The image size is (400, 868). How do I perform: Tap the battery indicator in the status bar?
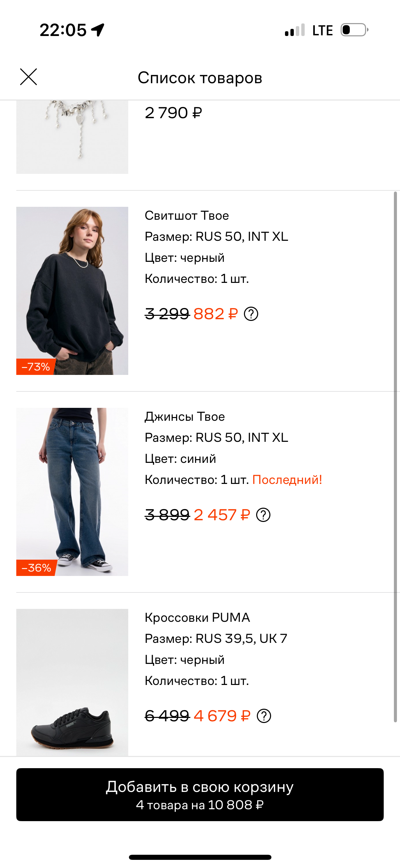[353, 30]
